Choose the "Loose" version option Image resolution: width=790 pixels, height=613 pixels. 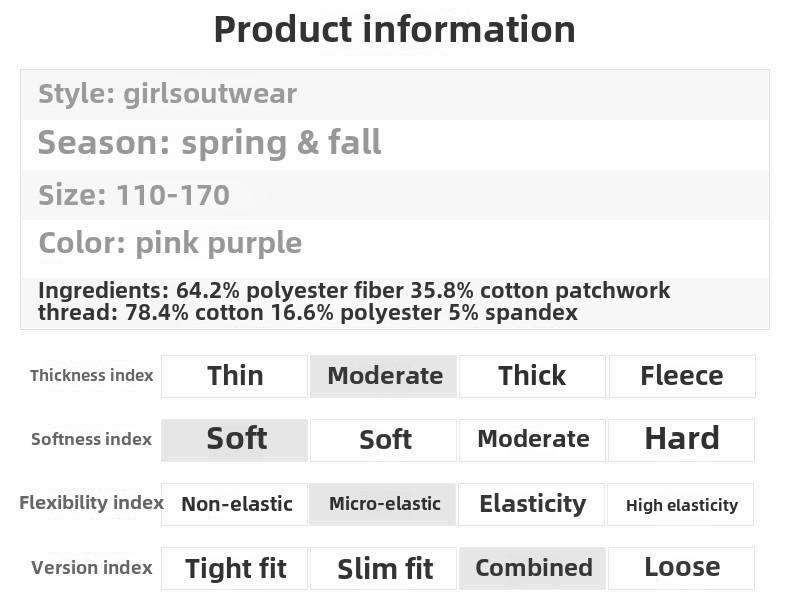[x=681, y=567]
